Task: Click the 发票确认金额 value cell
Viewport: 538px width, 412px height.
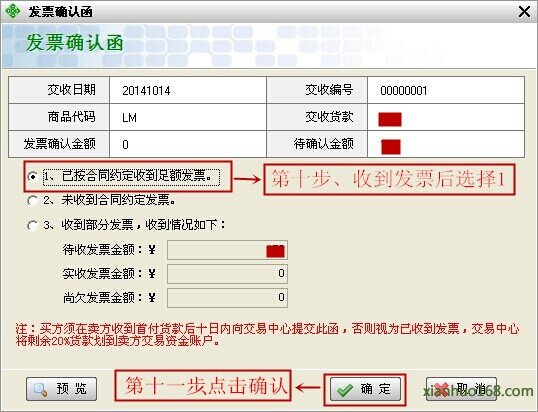Action: click(x=188, y=144)
